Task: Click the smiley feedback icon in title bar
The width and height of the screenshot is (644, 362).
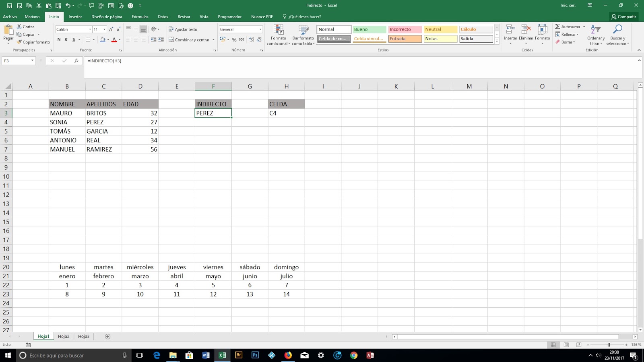Action: pyautogui.click(x=130, y=6)
